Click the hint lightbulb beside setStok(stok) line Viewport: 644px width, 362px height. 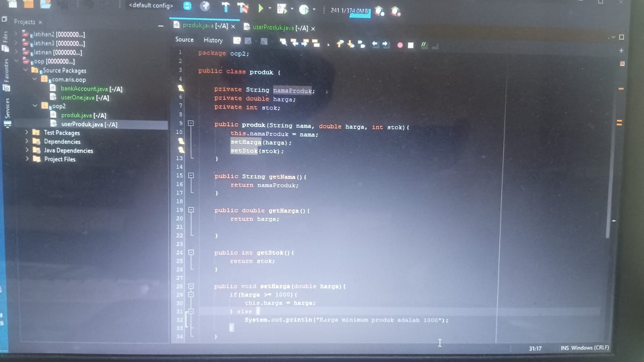tap(181, 149)
